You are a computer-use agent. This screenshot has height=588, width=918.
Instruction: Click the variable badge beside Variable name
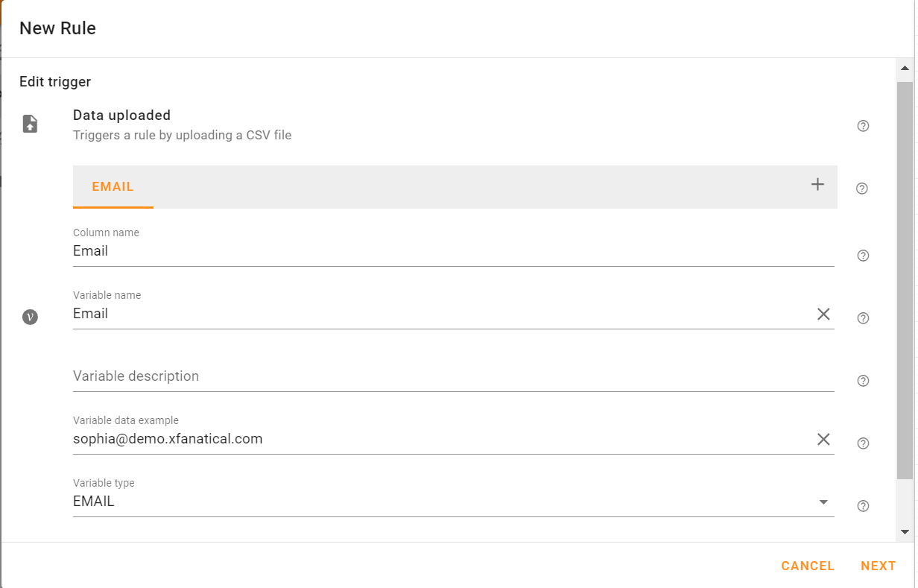click(x=30, y=316)
